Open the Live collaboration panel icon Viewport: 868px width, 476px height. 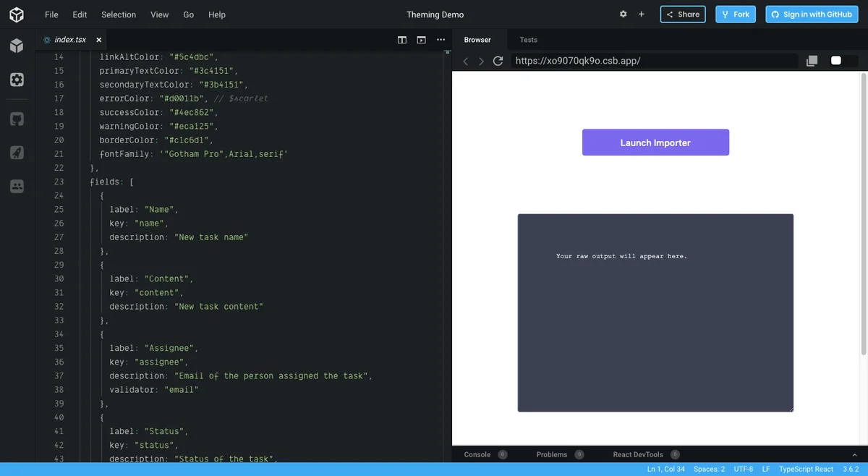click(x=16, y=186)
